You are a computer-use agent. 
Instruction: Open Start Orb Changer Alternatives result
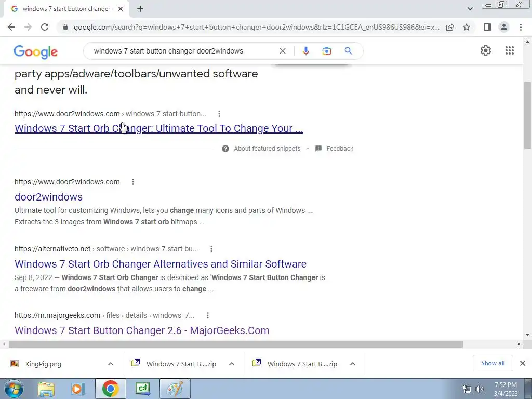coord(161,264)
